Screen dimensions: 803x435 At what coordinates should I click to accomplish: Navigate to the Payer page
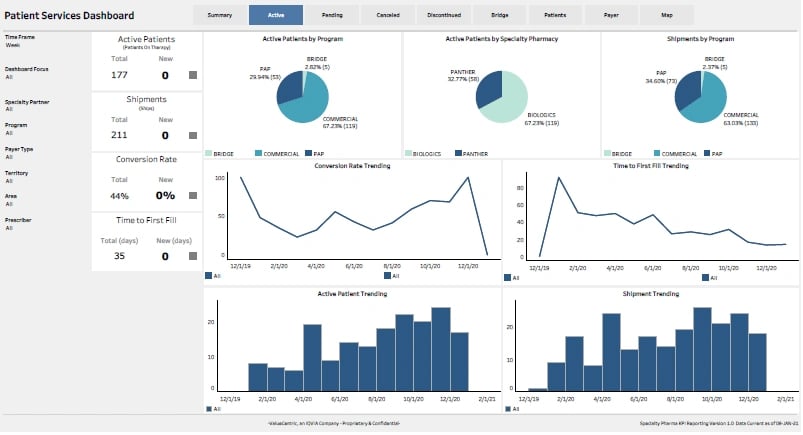[x=610, y=15]
